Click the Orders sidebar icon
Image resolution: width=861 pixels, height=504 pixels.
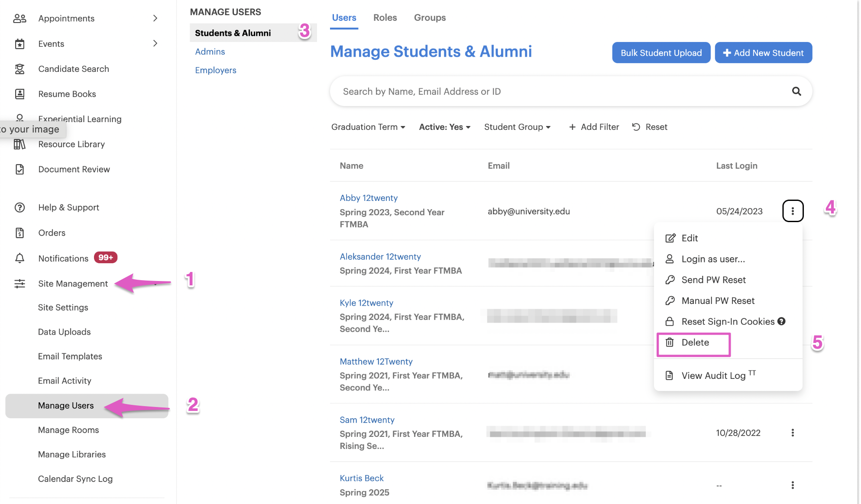tap(19, 233)
